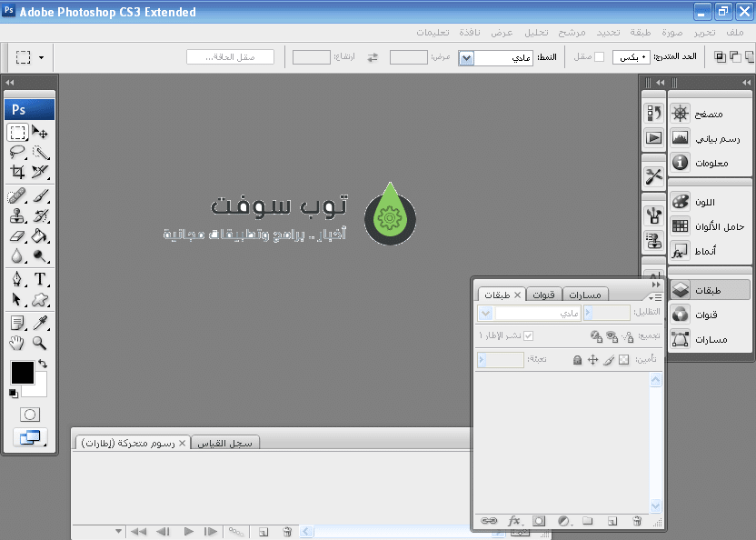Click the عرض width input field
Viewport: 756px width, 540px height.
click(x=408, y=57)
